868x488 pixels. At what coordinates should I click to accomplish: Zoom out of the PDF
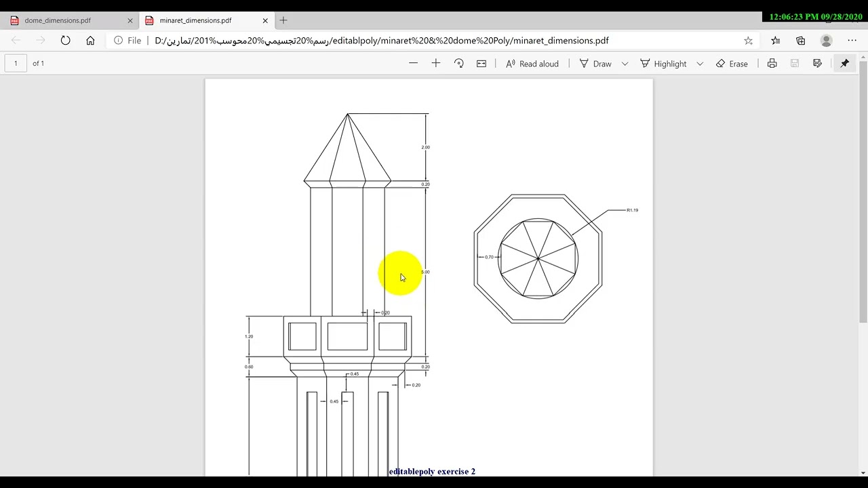[x=413, y=63]
